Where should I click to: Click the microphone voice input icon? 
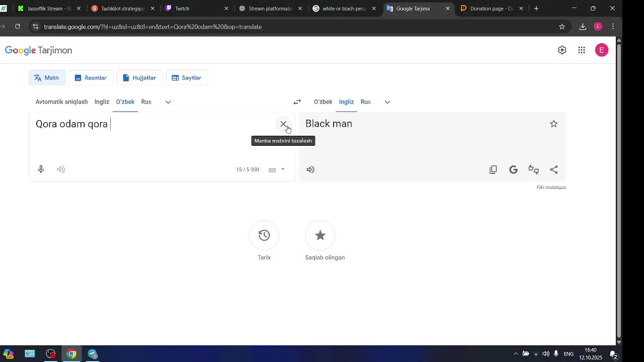(41, 169)
